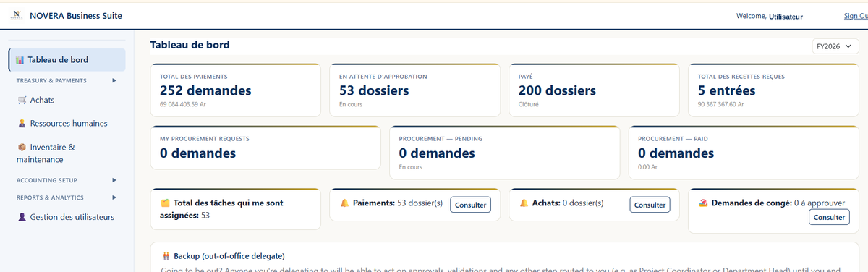Click the 69 084 403.59 Ar amount
The height and width of the screenshot is (272, 868).
[x=182, y=105]
